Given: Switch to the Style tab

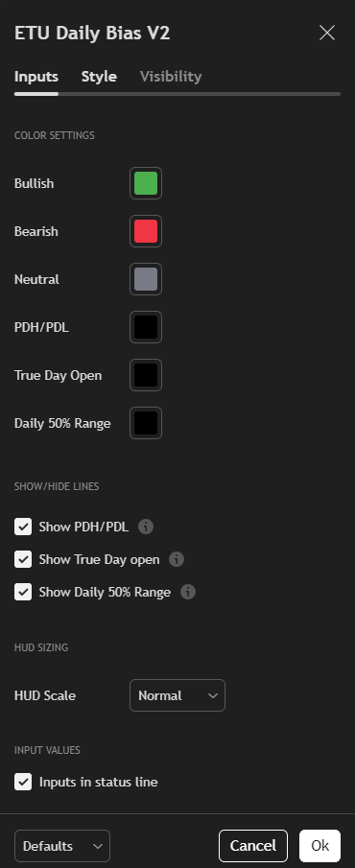Looking at the screenshot, I should pos(99,77).
